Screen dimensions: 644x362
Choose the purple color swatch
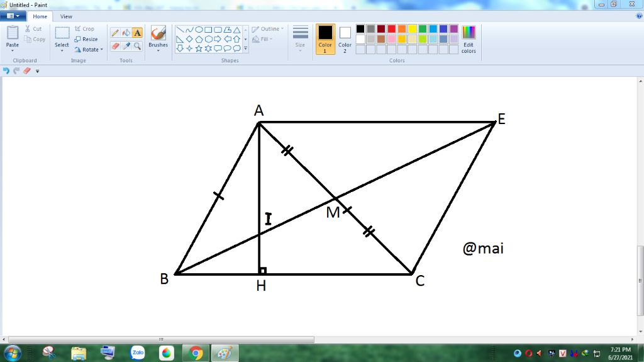(454, 29)
